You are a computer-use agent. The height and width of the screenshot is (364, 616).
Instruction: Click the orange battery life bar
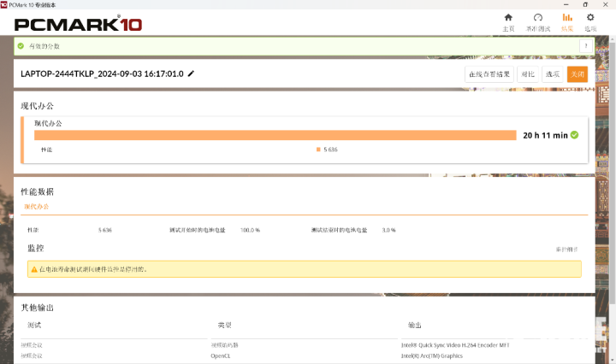point(275,135)
